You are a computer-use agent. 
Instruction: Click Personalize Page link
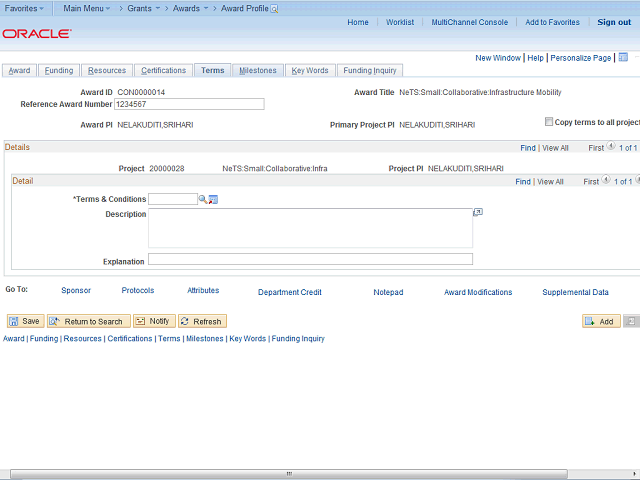(x=580, y=58)
